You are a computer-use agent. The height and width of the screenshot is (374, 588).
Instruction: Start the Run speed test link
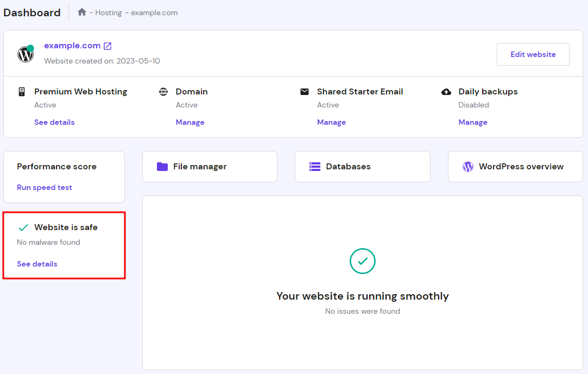pos(45,187)
